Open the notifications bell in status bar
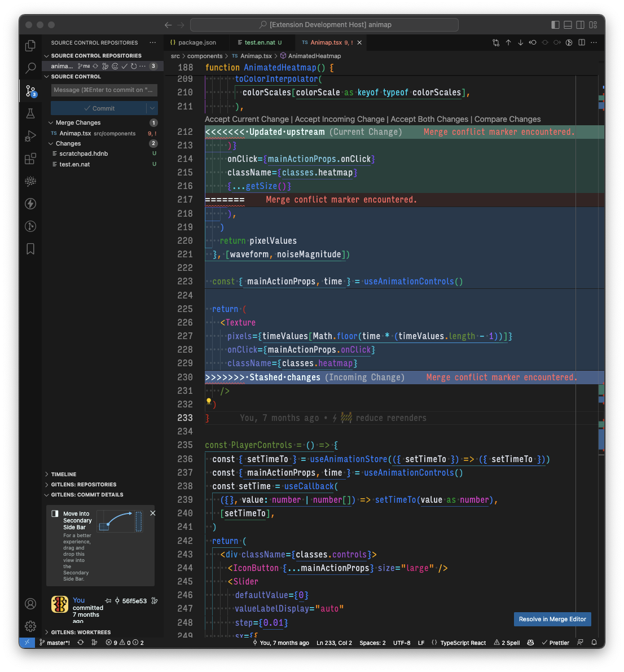The height and width of the screenshot is (672, 624). (594, 643)
